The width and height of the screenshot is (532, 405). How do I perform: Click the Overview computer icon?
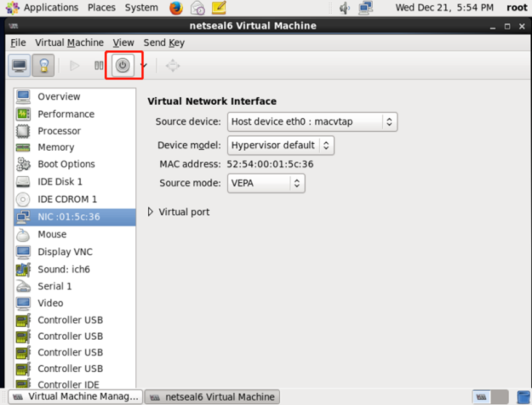[x=23, y=97]
